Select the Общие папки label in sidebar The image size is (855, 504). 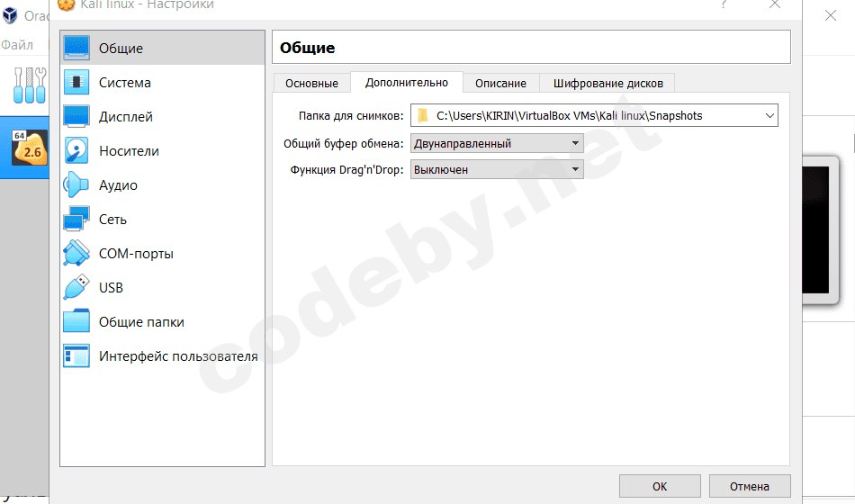pyautogui.click(x=142, y=322)
